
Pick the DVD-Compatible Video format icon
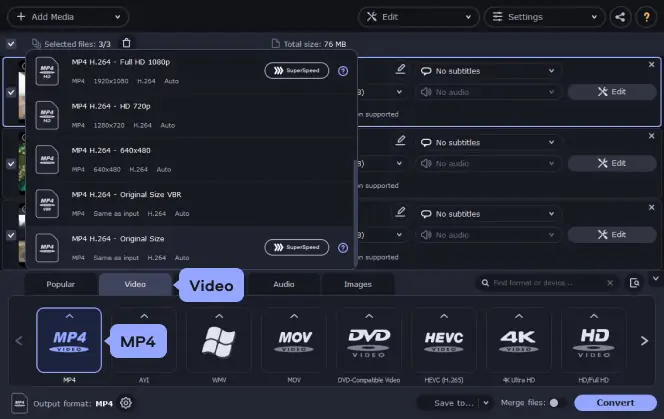[369, 340]
